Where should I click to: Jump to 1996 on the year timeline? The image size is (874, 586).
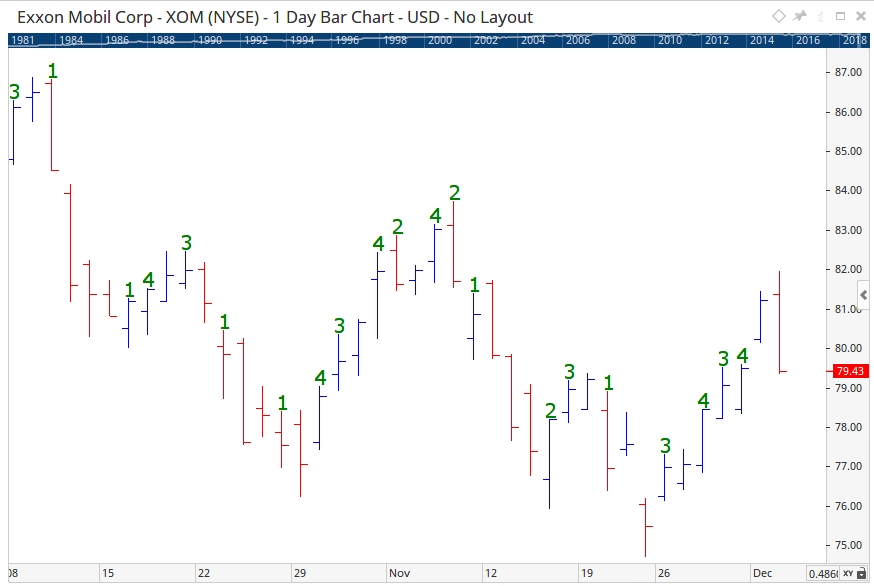pyautogui.click(x=347, y=40)
